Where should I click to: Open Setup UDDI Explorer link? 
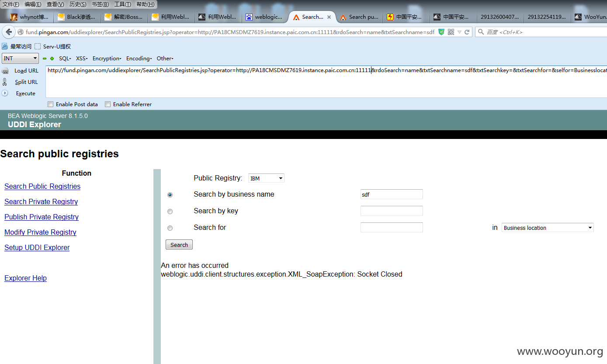click(37, 247)
